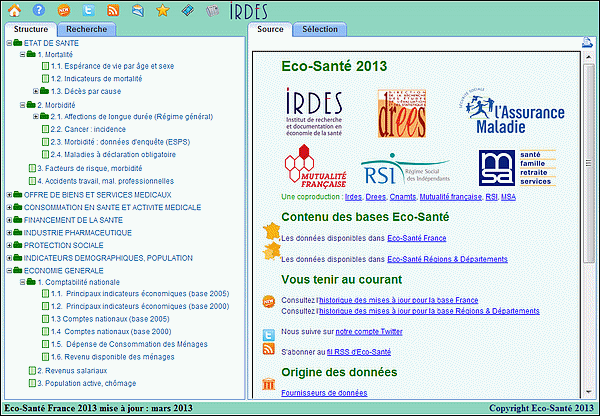The width and height of the screenshot is (600, 416).
Task: Click the IRDES logo in source panel
Action: click(314, 112)
